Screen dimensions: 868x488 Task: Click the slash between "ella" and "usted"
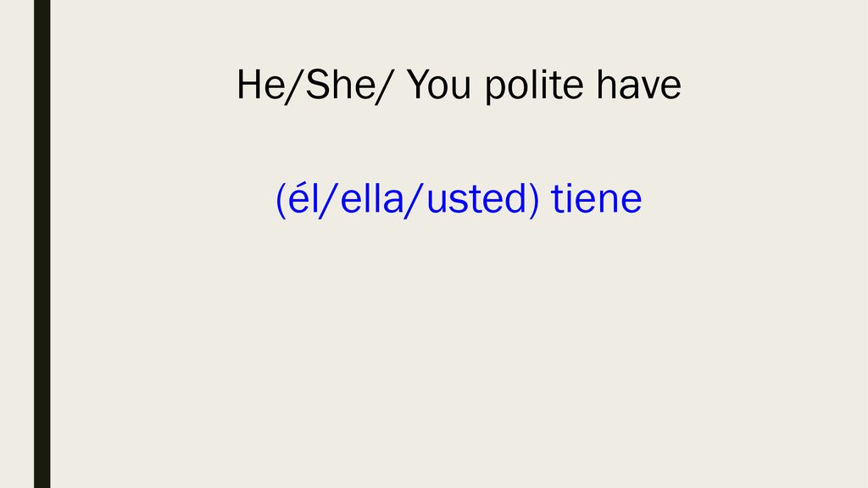tap(415, 200)
